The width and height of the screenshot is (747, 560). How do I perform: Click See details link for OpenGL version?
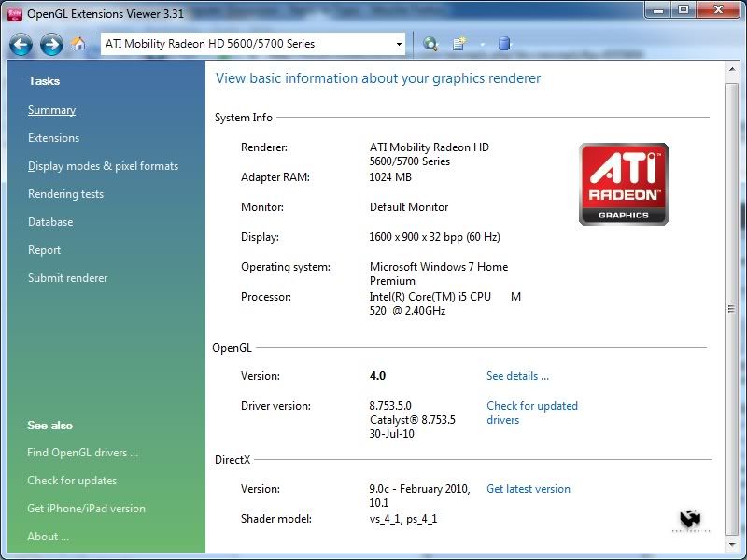(x=517, y=376)
